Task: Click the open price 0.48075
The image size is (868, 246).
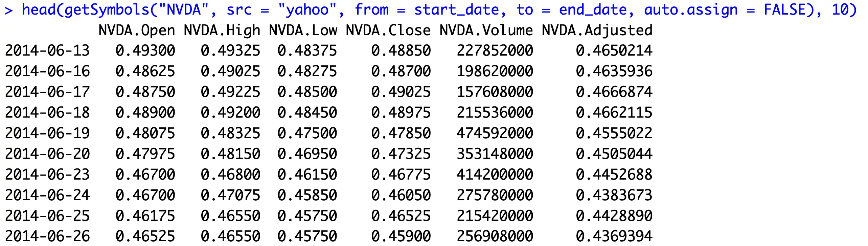Action: (x=145, y=133)
